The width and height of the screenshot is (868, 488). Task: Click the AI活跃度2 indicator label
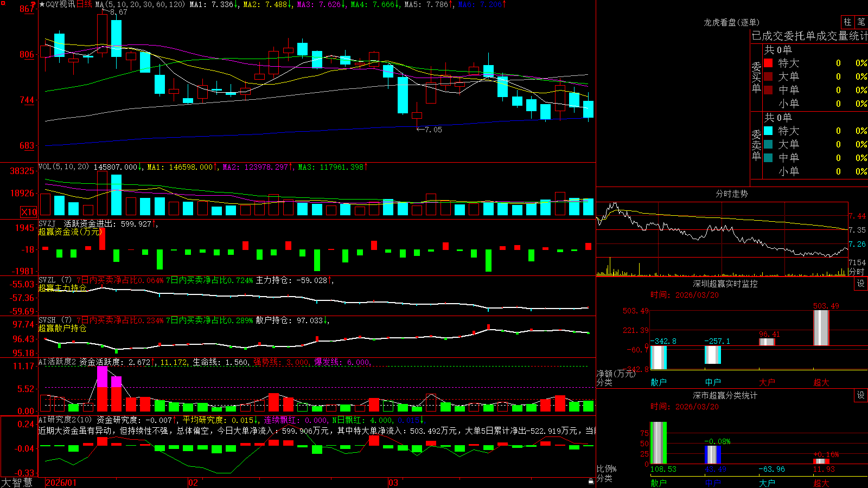click(x=57, y=362)
